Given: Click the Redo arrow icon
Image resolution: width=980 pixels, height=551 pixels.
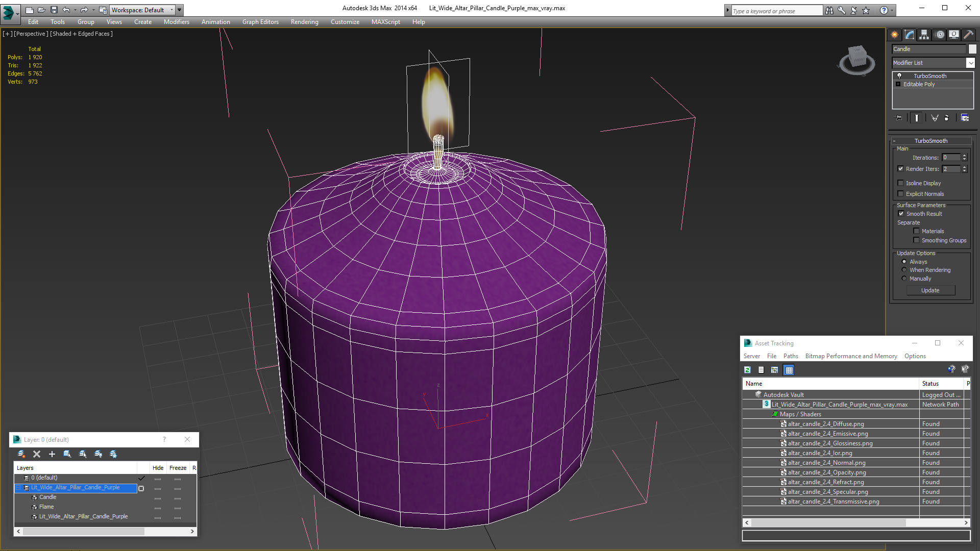Looking at the screenshot, I should (84, 10).
